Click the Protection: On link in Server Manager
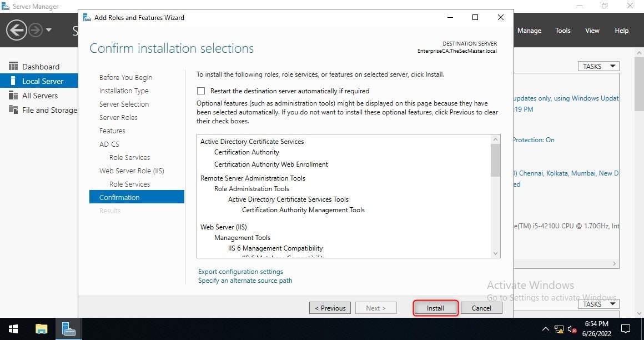Image resolution: width=644 pixels, height=340 pixels. pos(533,140)
